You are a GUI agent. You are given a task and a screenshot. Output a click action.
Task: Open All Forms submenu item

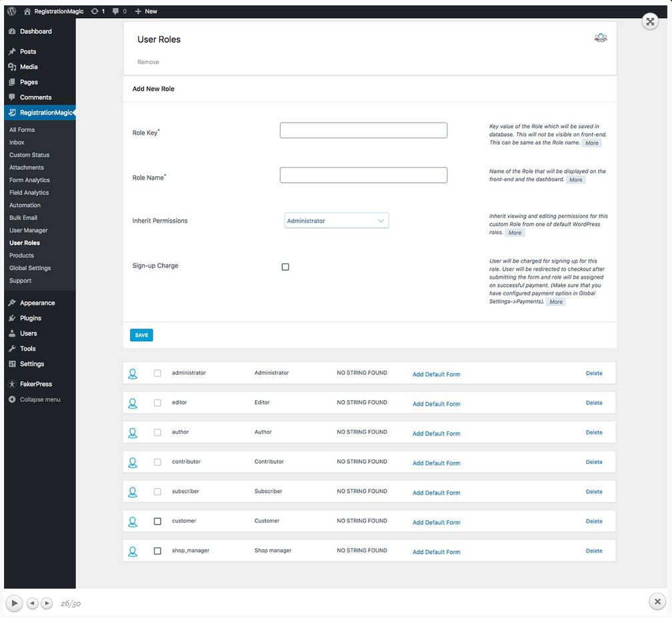click(22, 130)
